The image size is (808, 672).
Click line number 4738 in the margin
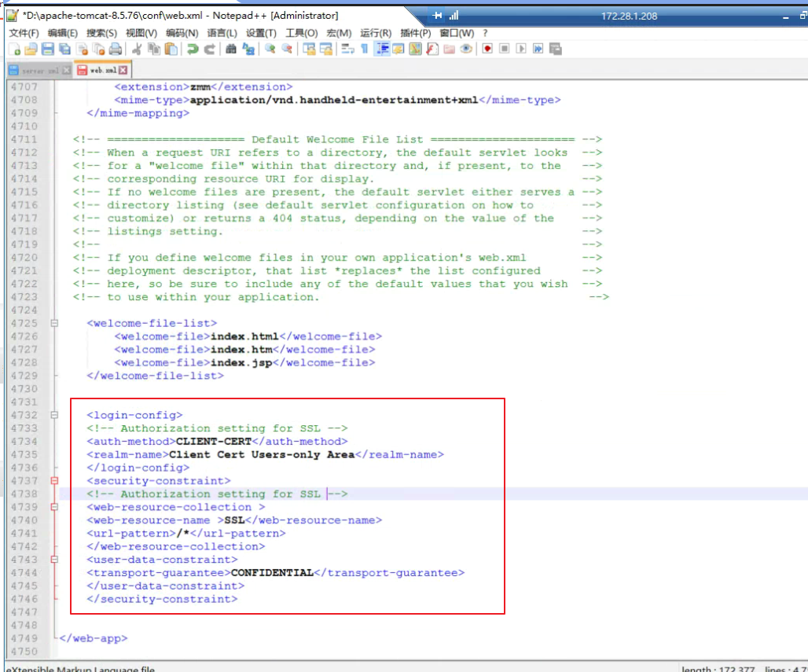click(24, 494)
